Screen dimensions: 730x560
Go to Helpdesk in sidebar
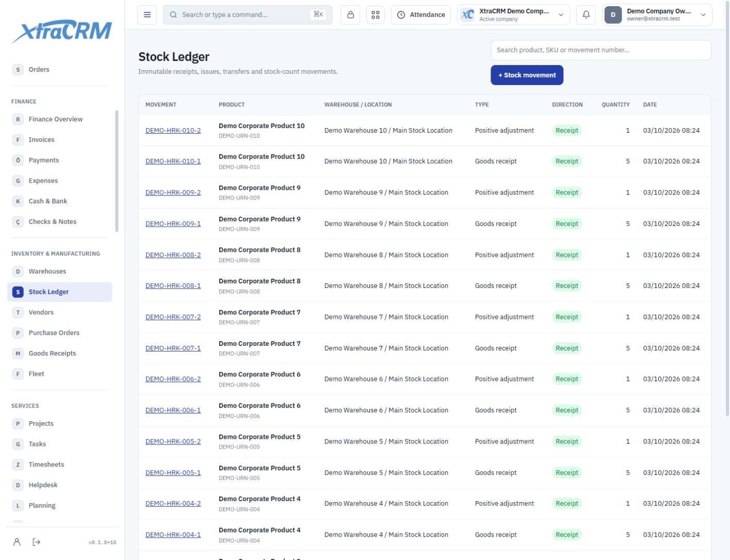[60, 485]
